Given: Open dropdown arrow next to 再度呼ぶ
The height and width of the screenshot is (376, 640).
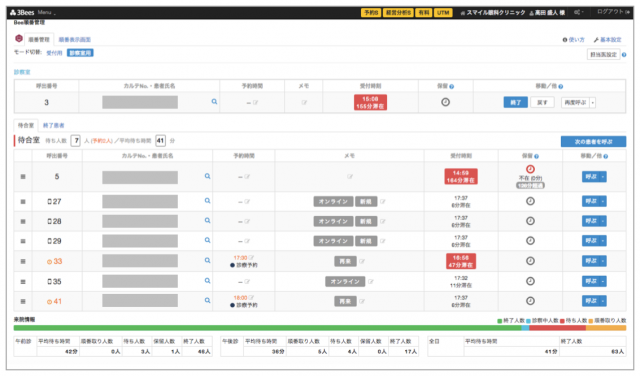Looking at the screenshot, I should tap(593, 102).
